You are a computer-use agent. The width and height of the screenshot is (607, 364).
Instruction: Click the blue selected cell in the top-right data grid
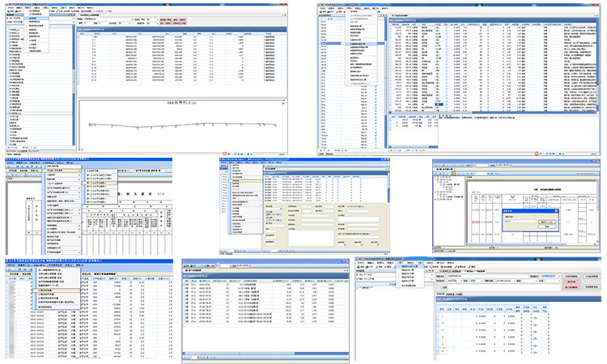[x=437, y=106]
